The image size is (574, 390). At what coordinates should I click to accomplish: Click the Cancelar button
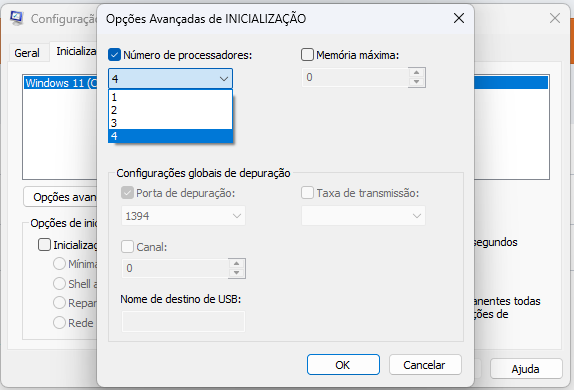pos(425,365)
